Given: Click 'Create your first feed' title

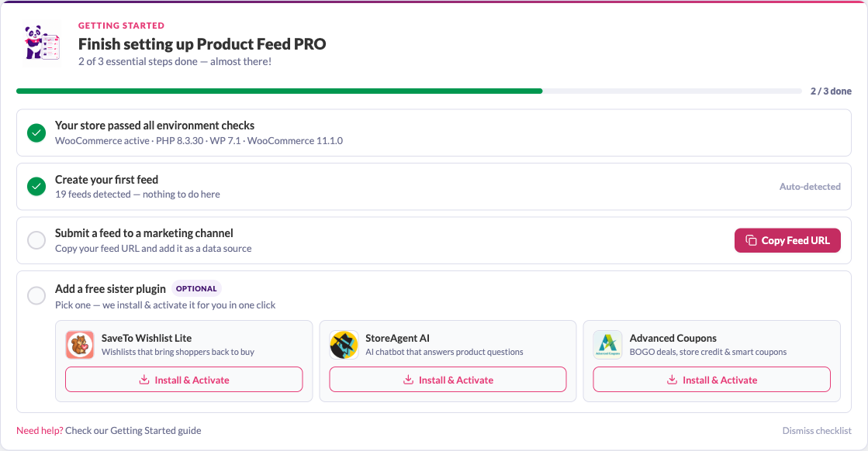Looking at the screenshot, I should pos(106,180).
